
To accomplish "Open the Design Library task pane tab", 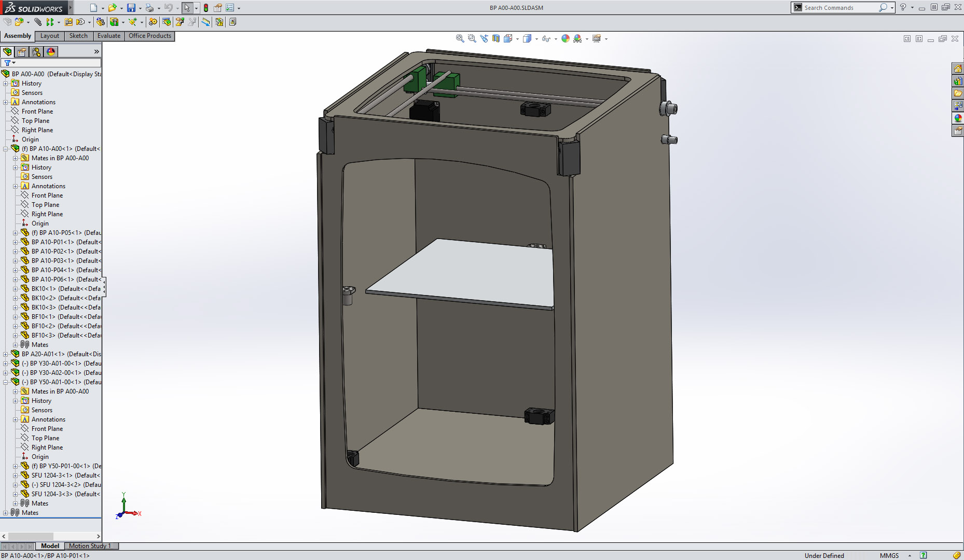I will (958, 81).
